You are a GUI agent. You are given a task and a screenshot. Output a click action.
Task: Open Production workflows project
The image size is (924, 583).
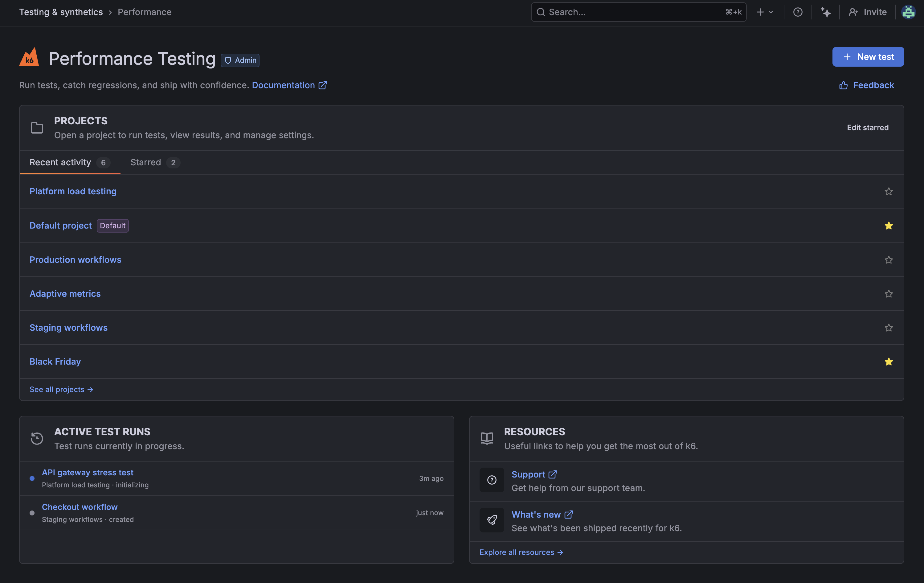point(75,260)
